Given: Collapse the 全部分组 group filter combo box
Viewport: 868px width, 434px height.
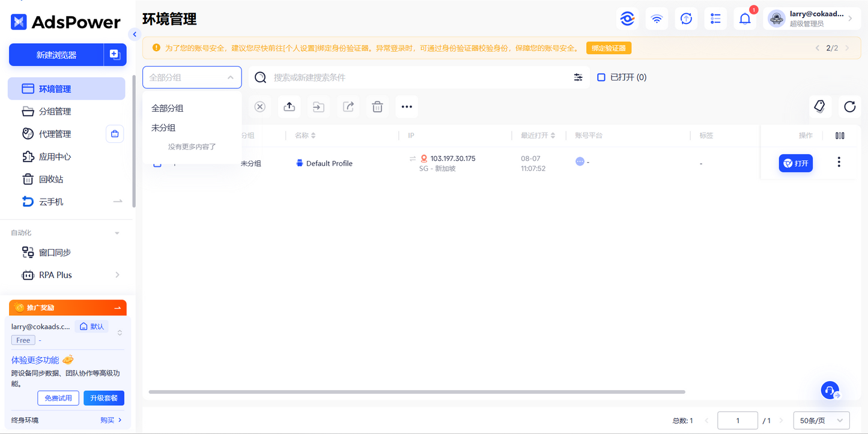Looking at the screenshot, I should [x=192, y=77].
